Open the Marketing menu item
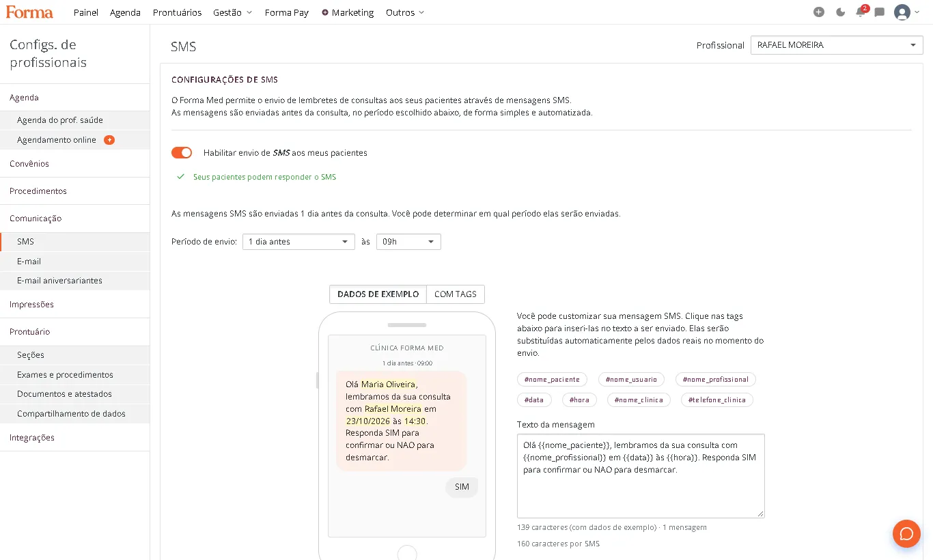933x560 pixels. (348, 12)
